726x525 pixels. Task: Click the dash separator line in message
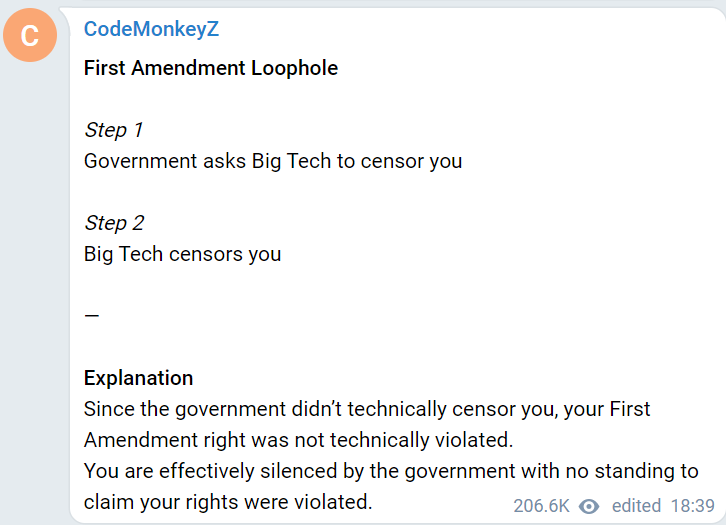coord(92,316)
